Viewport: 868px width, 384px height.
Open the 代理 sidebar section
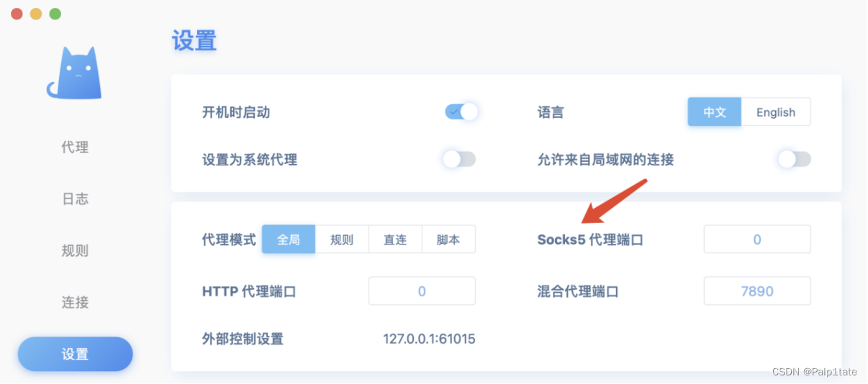(75, 147)
